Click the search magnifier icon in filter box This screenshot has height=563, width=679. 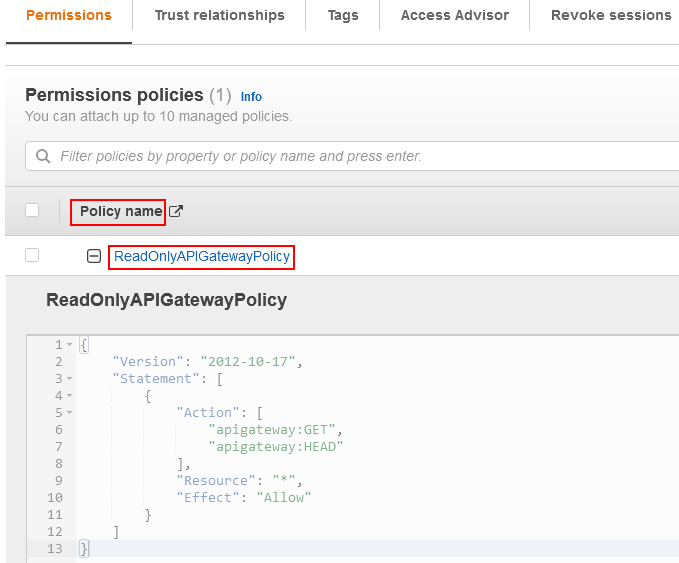[x=43, y=156]
